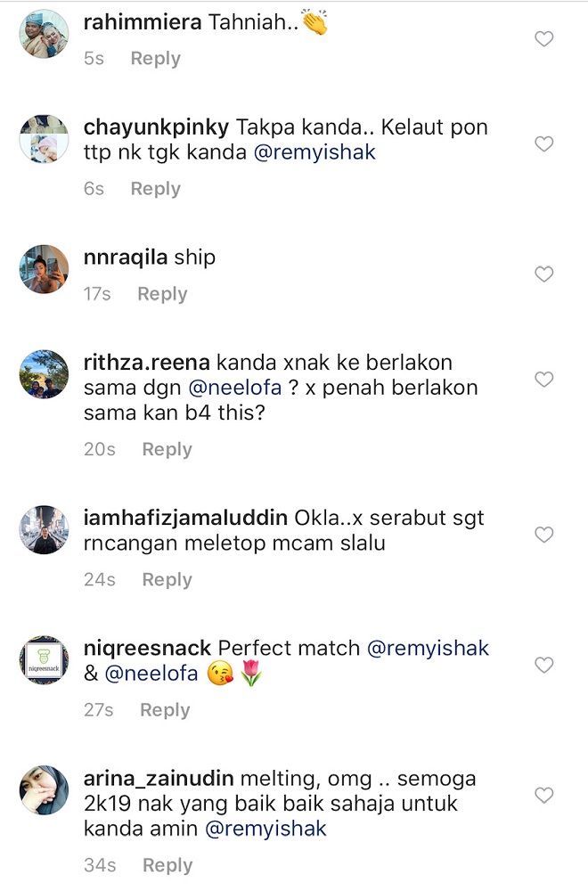This screenshot has height=891, width=588.
Task: Reply to iamhafizjamaluddin's comment
Action: click(x=167, y=580)
